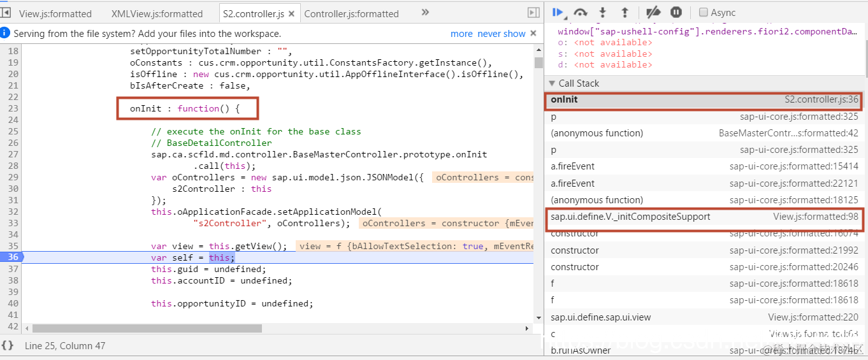
Task: Set breakpoint on line number 40
Action: click(x=13, y=303)
